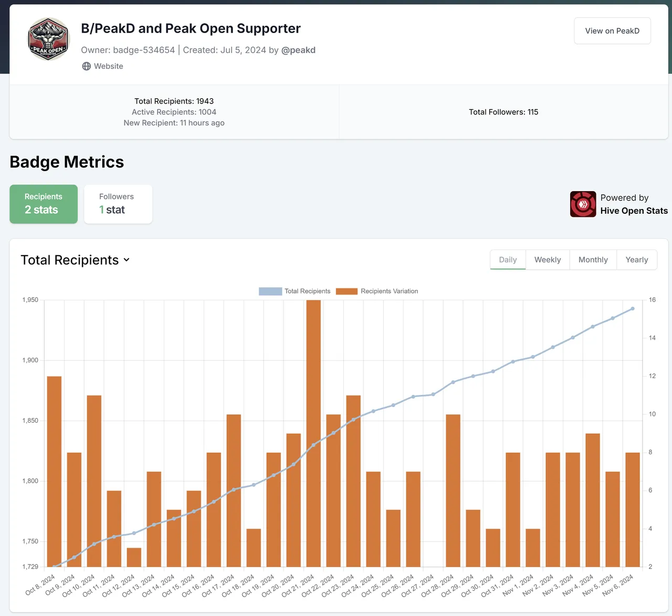Click the Oct 10, 2024 orange bar
Image resolution: width=672 pixels, height=616 pixels.
(94, 481)
